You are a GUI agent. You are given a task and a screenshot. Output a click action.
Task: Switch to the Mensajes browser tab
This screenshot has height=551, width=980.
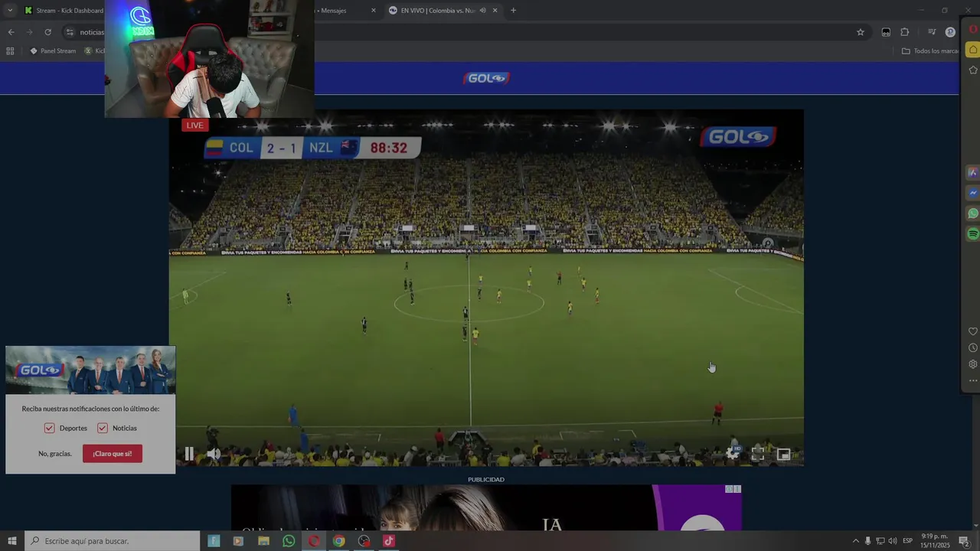point(345,11)
